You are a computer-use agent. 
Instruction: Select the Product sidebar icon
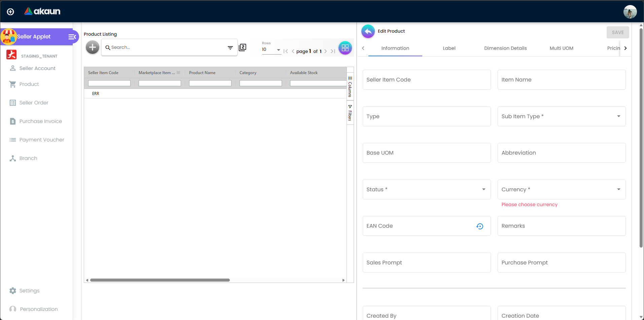coord(12,84)
